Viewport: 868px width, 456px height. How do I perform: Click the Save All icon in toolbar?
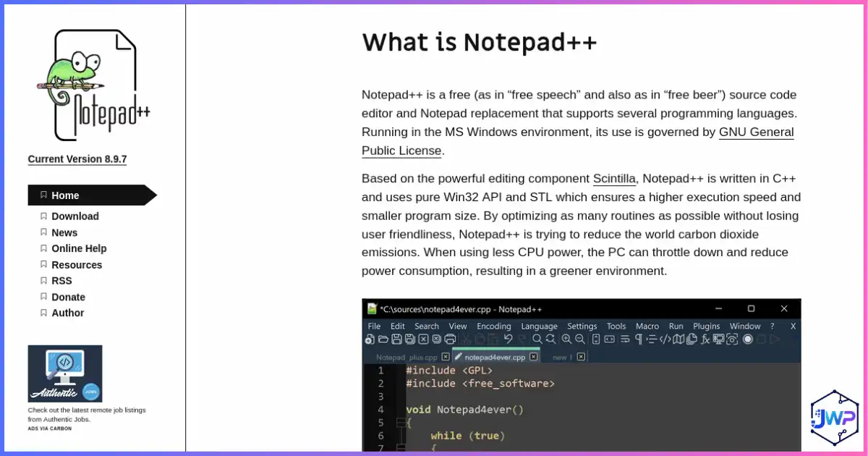click(x=409, y=339)
